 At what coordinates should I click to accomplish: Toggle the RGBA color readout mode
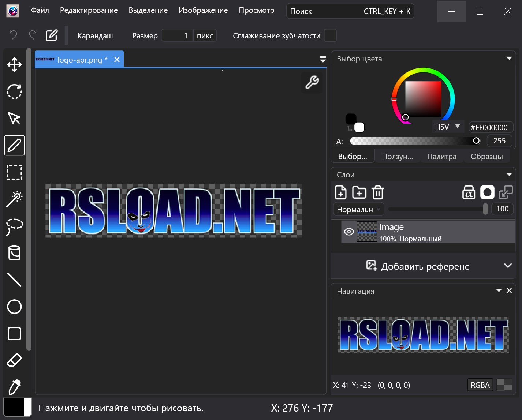(x=480, y=385)
